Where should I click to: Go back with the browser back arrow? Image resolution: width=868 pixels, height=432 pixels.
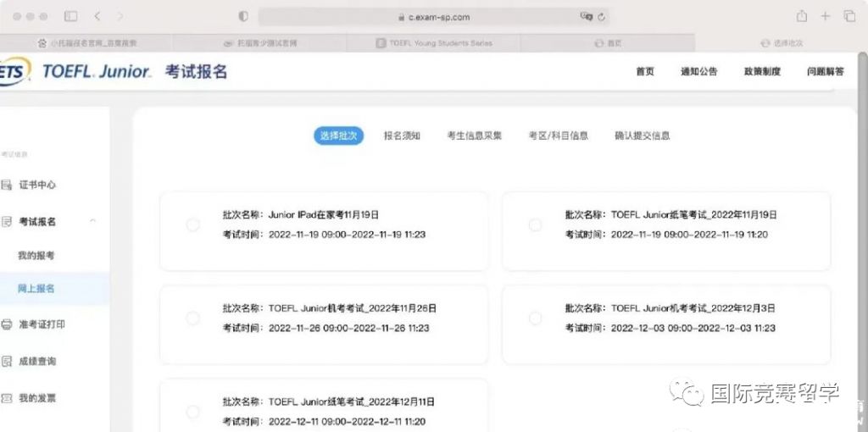97,17
